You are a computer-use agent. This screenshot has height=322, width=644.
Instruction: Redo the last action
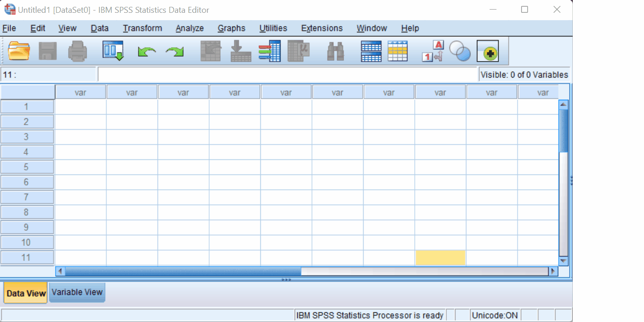[175, 51]
